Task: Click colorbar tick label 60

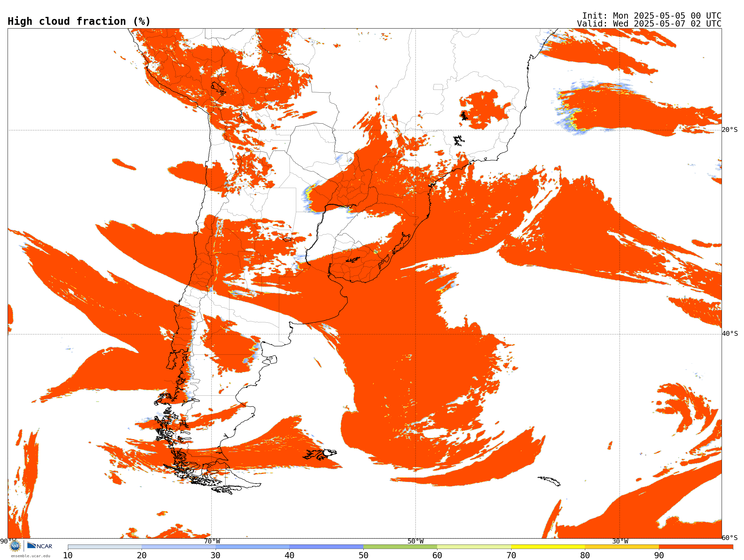Action: click(437, 556)
